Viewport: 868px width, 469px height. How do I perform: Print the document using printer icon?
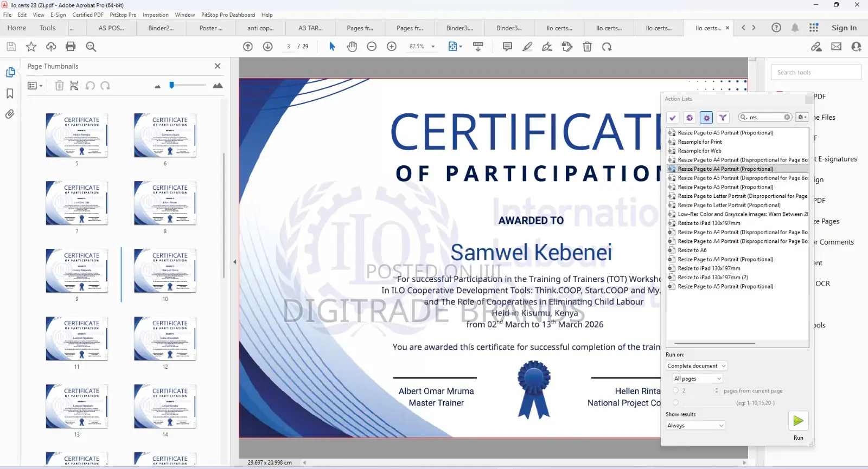pos(71,47)
